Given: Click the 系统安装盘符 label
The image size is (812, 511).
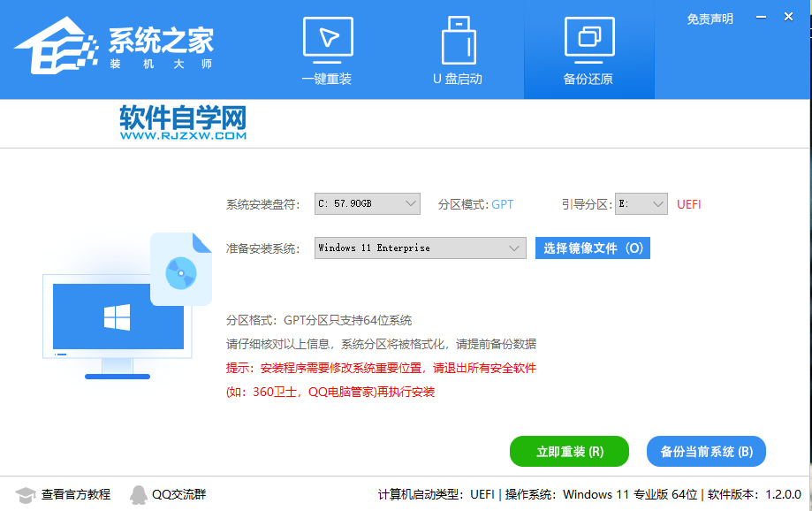Looking at the screenshot, I should pos(263,204).
